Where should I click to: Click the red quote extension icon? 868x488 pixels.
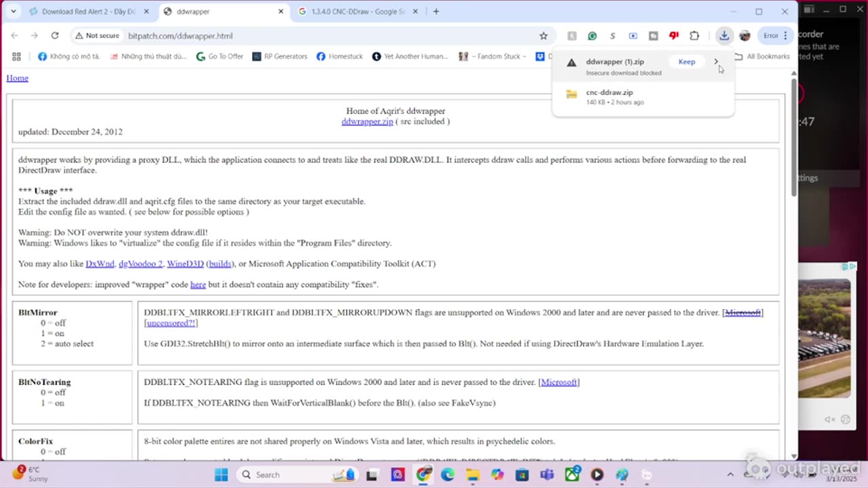tap(673, 36)
